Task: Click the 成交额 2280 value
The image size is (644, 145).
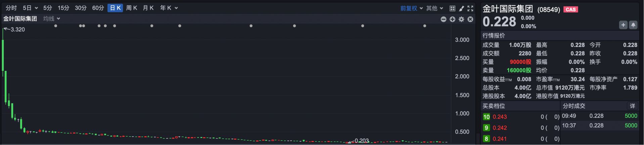Action: pyautogui.click(x=525, y=53)
